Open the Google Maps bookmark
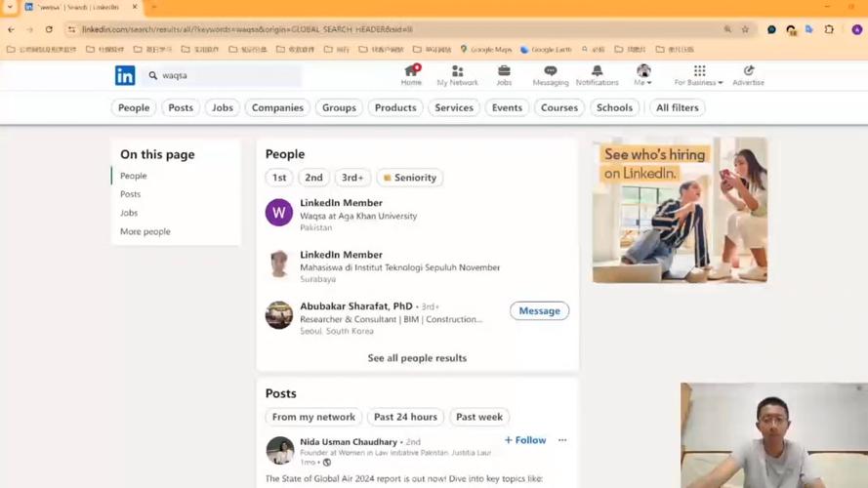This screenshot has width=868, height=488. click(x=485, y=49)
